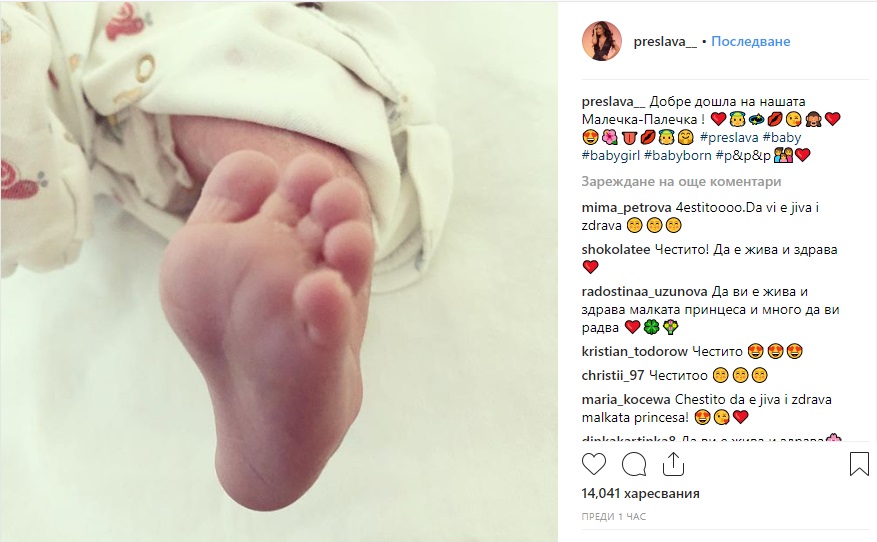Image resolution: width=877 pixels, height=542 pixels.
Task: Open the #preslava hashtag
Action: [x=729, y=138]
